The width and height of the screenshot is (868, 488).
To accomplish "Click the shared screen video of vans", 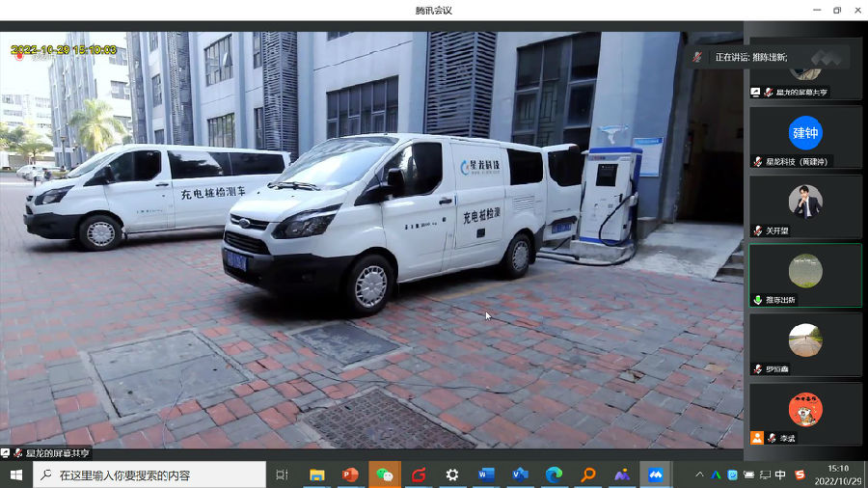I will [371, 240].
